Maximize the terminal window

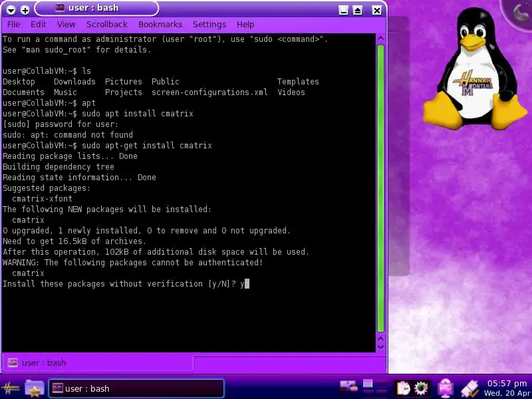pos(358,11)
